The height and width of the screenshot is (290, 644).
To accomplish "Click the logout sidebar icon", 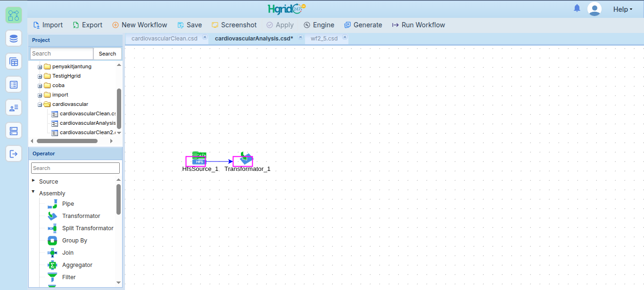I will [14, 153].
